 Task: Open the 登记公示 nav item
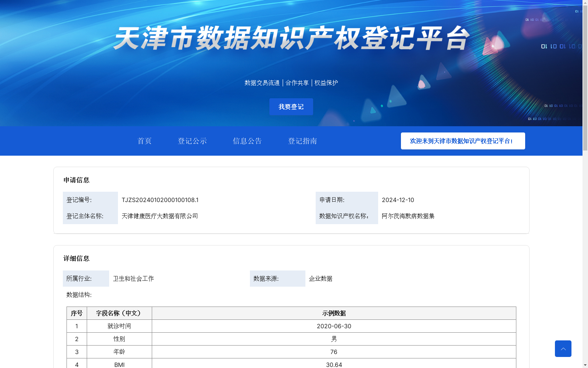click(192, 141)
